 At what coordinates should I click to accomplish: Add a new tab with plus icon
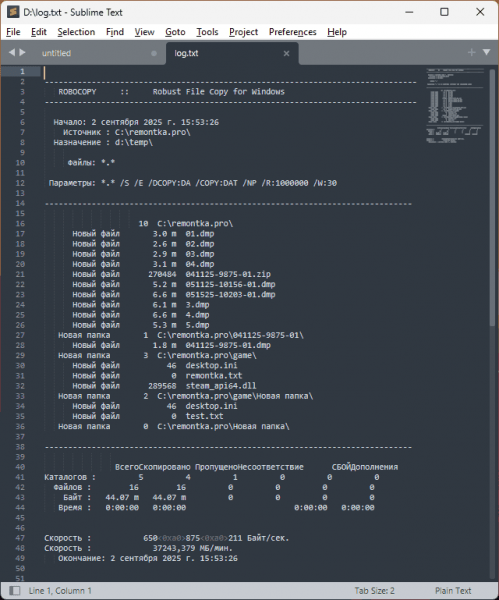(x=471, y=52)
